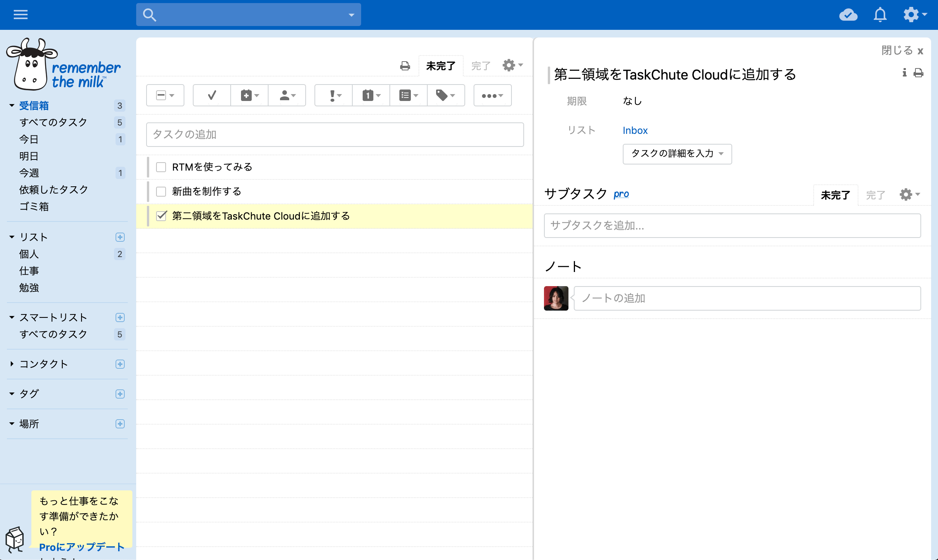938x560 pixels.
Task: Add a new list with plus icon
Action: point(120,237)
